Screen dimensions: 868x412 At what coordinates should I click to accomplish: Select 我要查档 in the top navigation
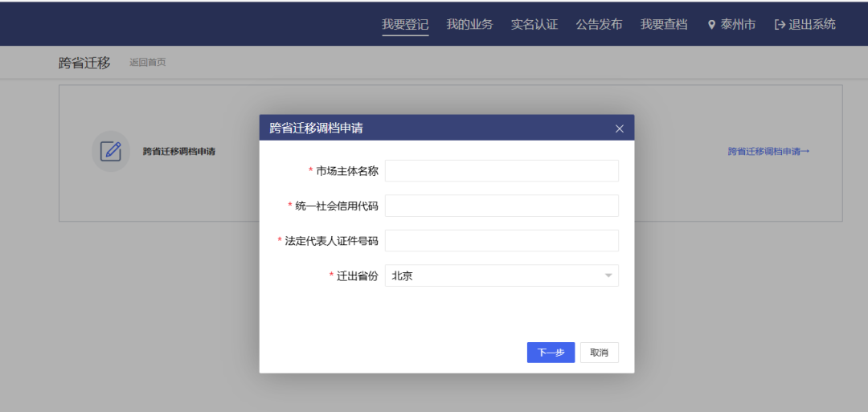(x=664, y=25)
